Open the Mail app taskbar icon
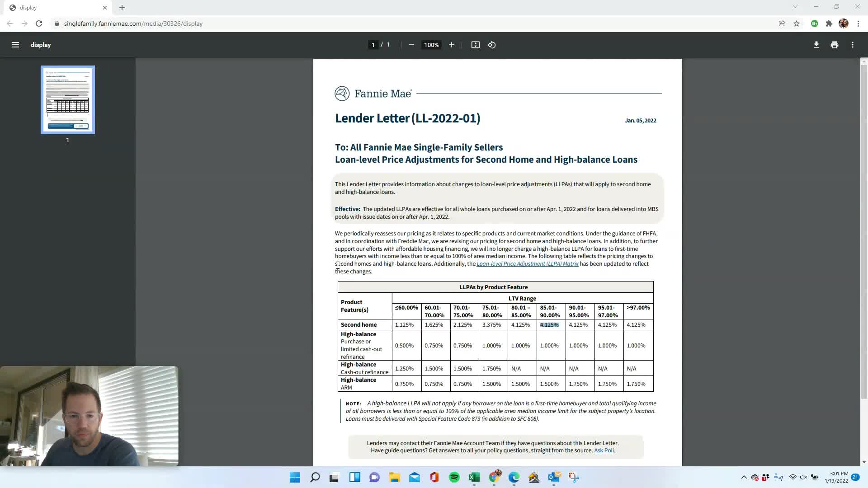The height and width of the screenshot is (488, 868). 415,477
